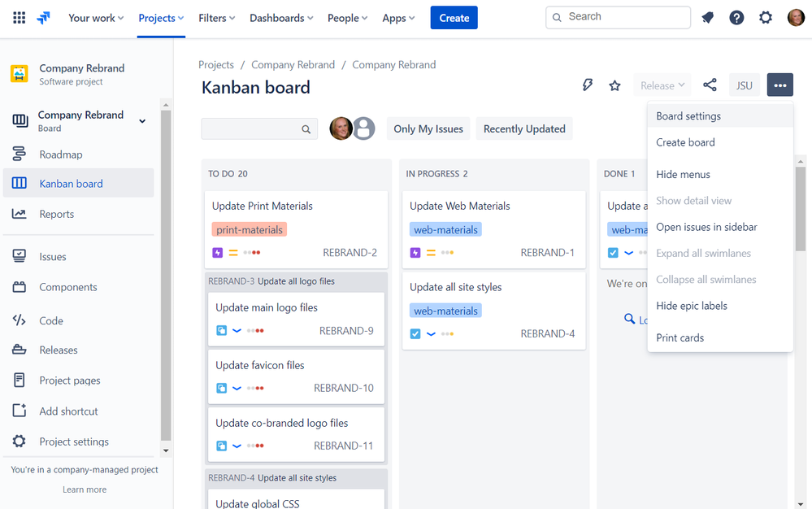
Task: Click the Reports chart icon
Action: [x=20, y=214]
